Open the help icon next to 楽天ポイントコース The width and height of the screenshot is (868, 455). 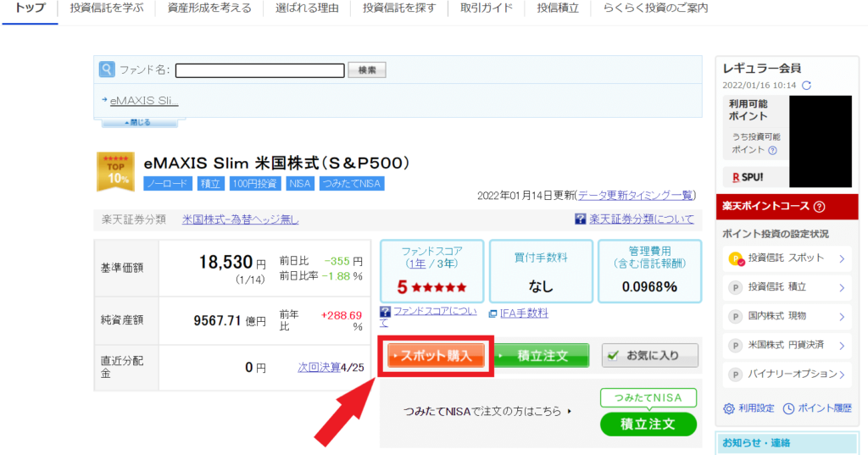tap(820, 207)
